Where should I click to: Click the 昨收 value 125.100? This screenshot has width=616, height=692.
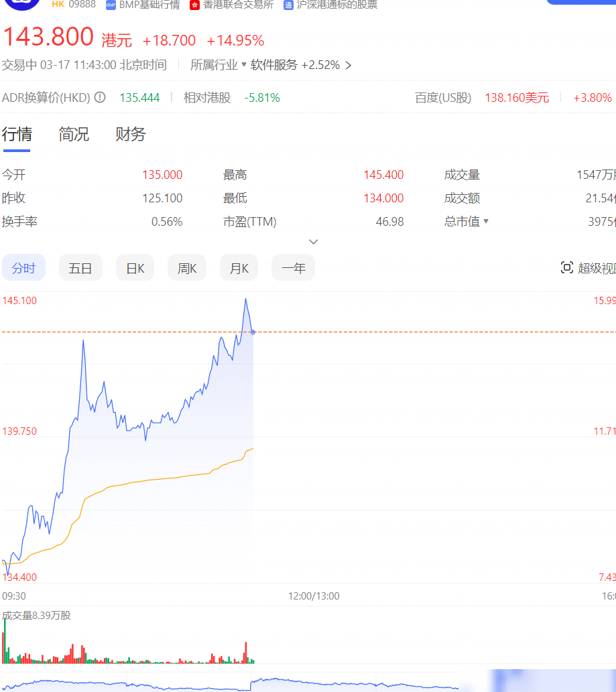click(162, 198)
